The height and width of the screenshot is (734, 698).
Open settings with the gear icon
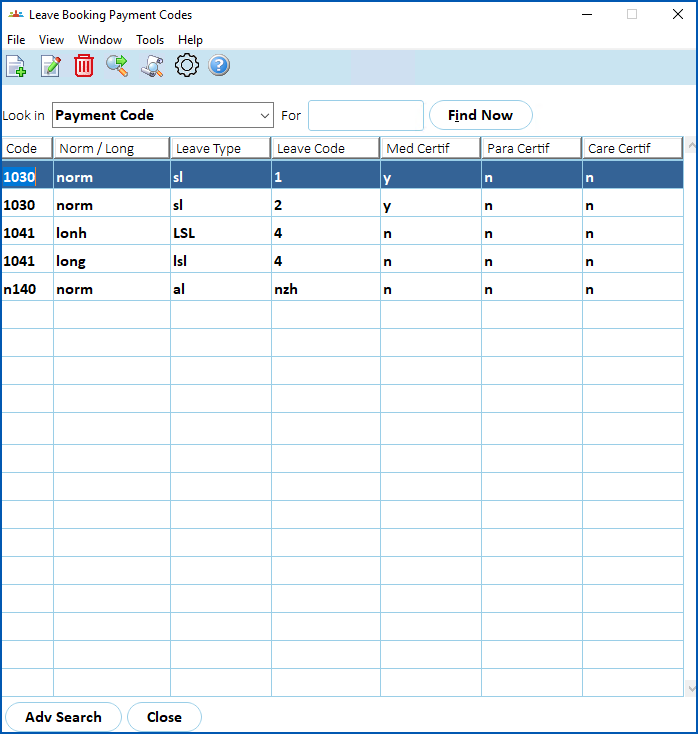(186, 66)
